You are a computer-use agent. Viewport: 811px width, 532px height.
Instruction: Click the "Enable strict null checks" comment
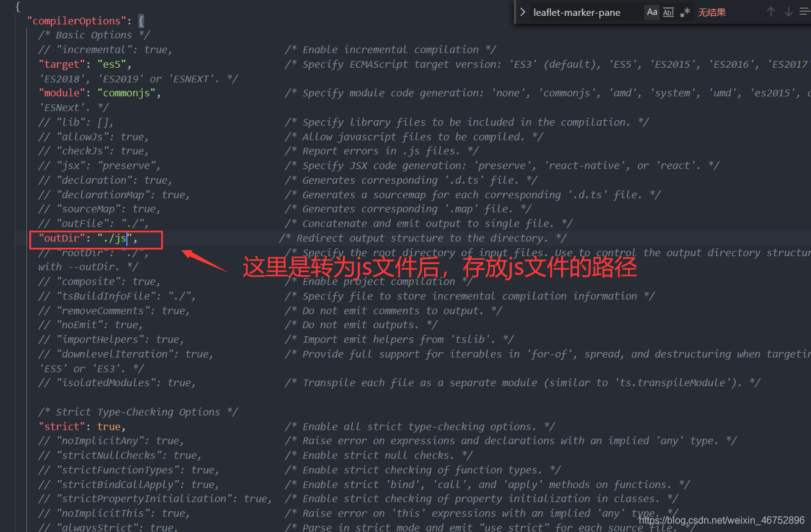pos(379,455)
